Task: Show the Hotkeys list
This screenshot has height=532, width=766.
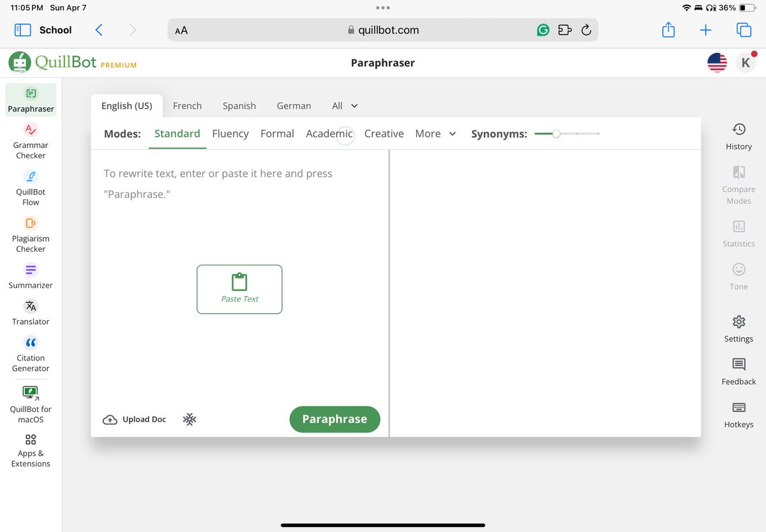Action: [x=739, y=414]
